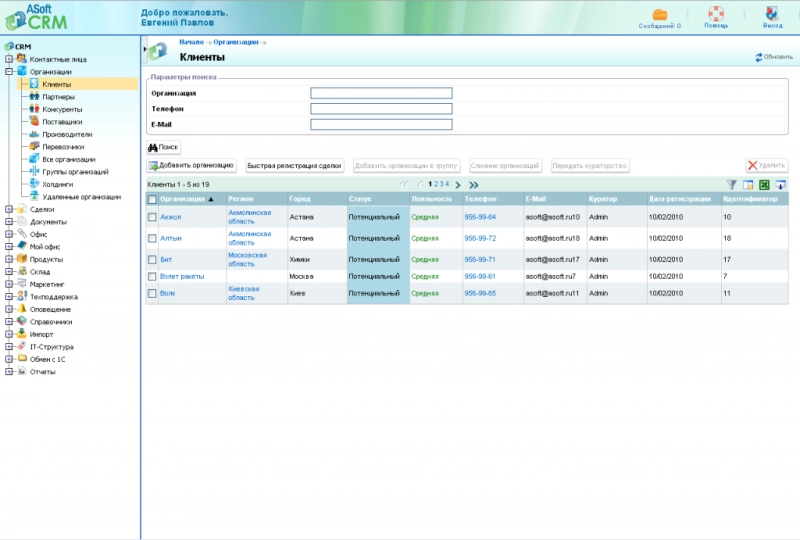800x540 pixels.
Task: Click the Выход logout icon
Action: pyautogui.click(x=772, y=14)
